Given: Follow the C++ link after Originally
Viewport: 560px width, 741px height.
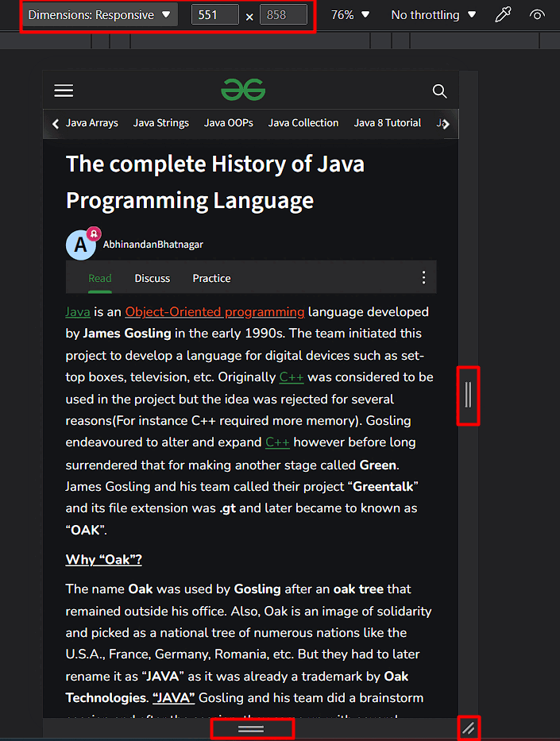Looking at the screenshot, I should pyautogui.click(x=292, y=377).
